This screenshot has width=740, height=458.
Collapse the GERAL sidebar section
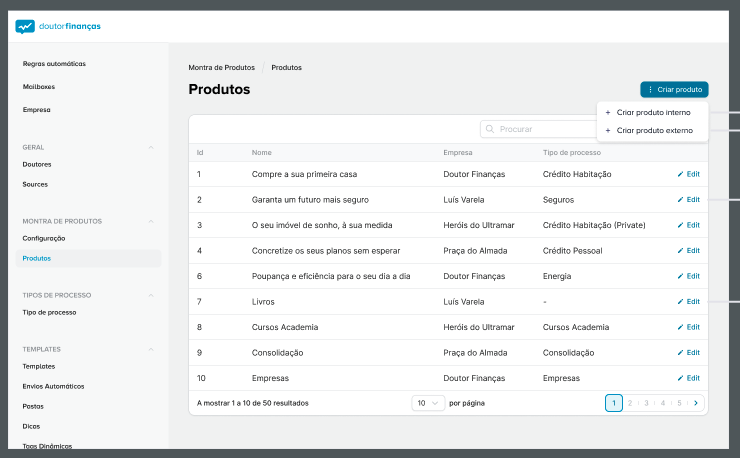pyautogui.click(x=151, y=147)
